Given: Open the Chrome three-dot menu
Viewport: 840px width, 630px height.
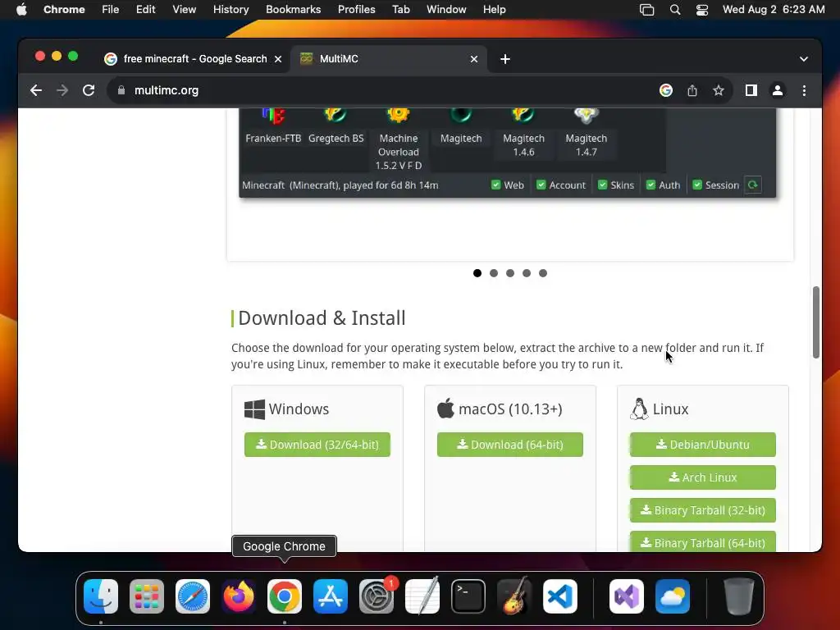Looking at the screenshot, I should pyautogui.click(x=804, y=90).
